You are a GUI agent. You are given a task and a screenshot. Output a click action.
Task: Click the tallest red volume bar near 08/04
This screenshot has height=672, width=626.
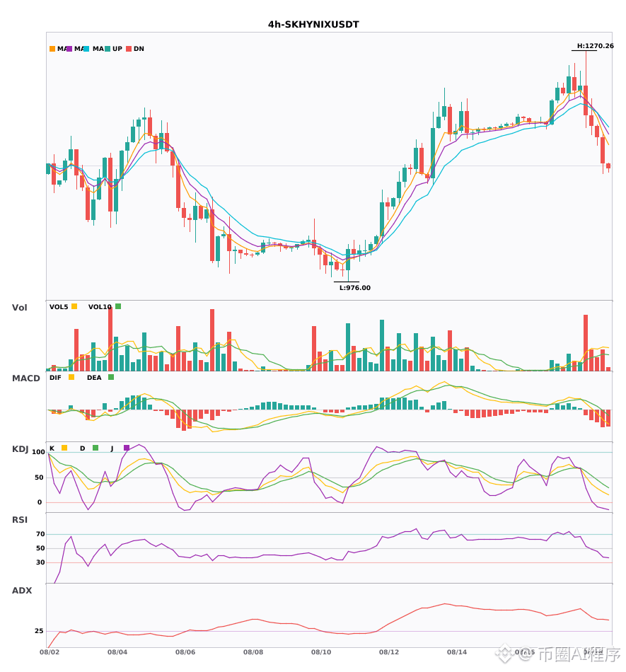110,339
